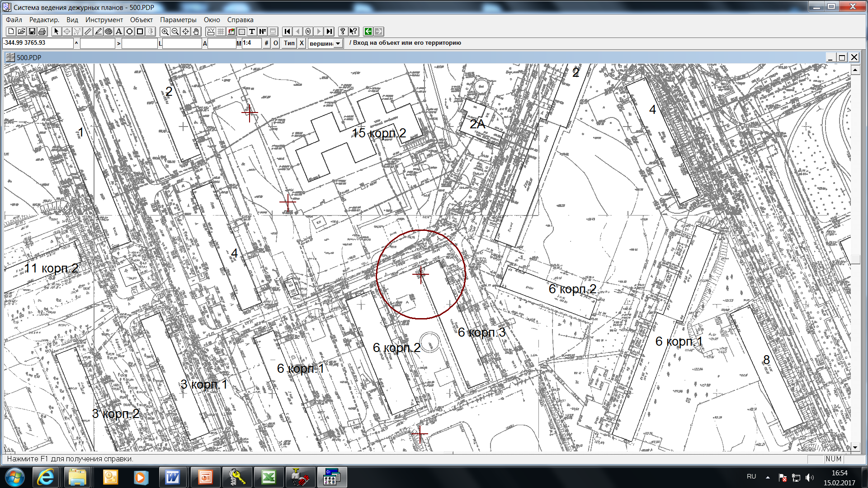This screenshot has width=868, height=488.
Task: Click the bold T text toolbar icon
Action: pyautogui.click(x=252, y=31)
